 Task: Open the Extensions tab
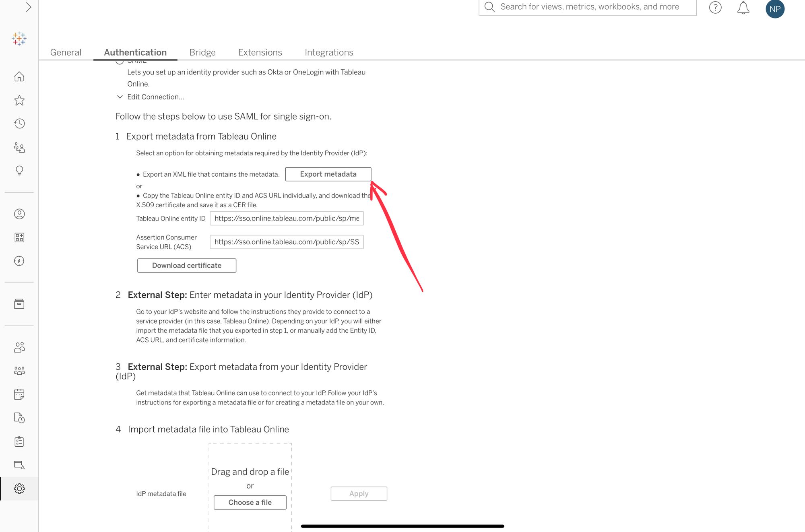click(260, 52)
